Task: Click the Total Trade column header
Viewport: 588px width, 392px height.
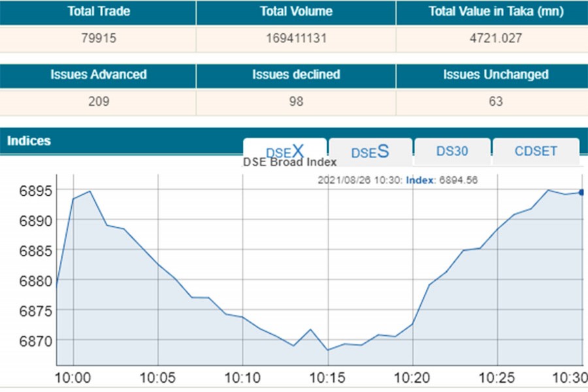Action: tap(98, 12)
